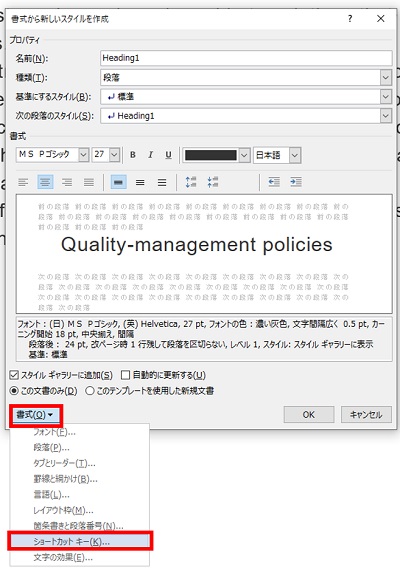Viewport: 400px width, 578px height.
Task: Close the new style dialog
Action: tap(381, 19)
